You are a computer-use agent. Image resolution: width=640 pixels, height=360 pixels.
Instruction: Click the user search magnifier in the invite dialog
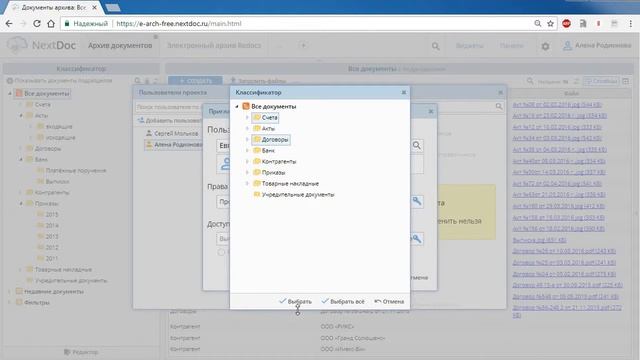(417, 145)
